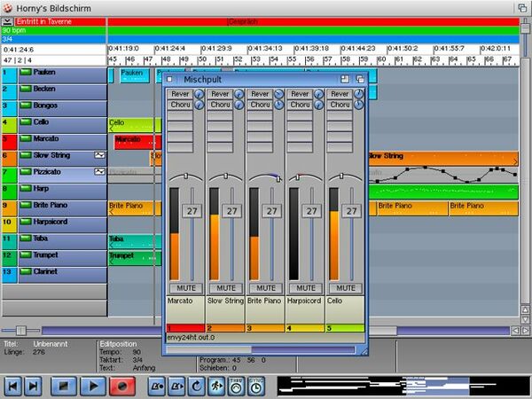Click the Brite Piano channel volume fader

point(272,211)
